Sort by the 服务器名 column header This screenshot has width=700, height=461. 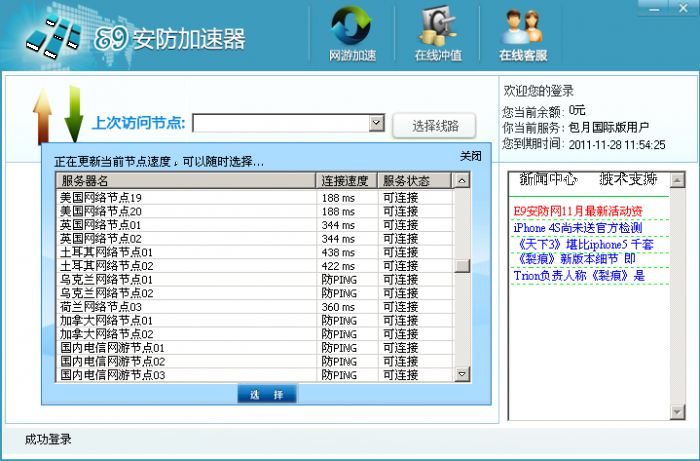pos(186,181)
